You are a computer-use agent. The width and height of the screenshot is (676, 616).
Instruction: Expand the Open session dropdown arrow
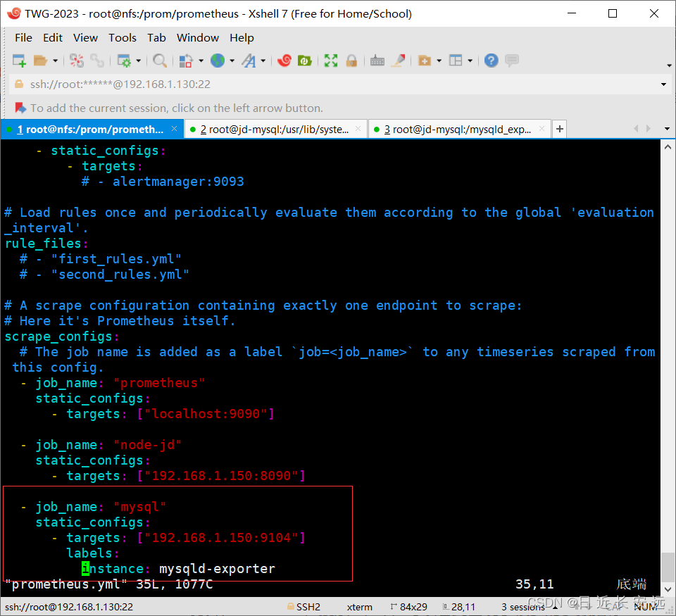point(55,61)
